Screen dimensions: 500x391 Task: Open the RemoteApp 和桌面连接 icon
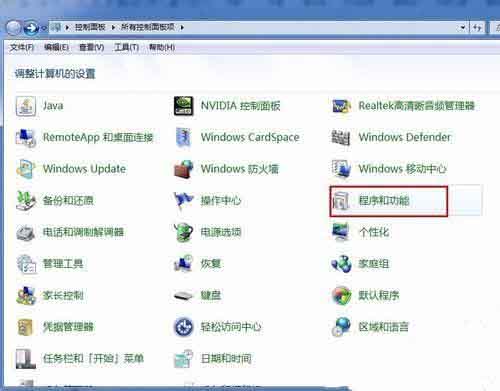(26, 137)
